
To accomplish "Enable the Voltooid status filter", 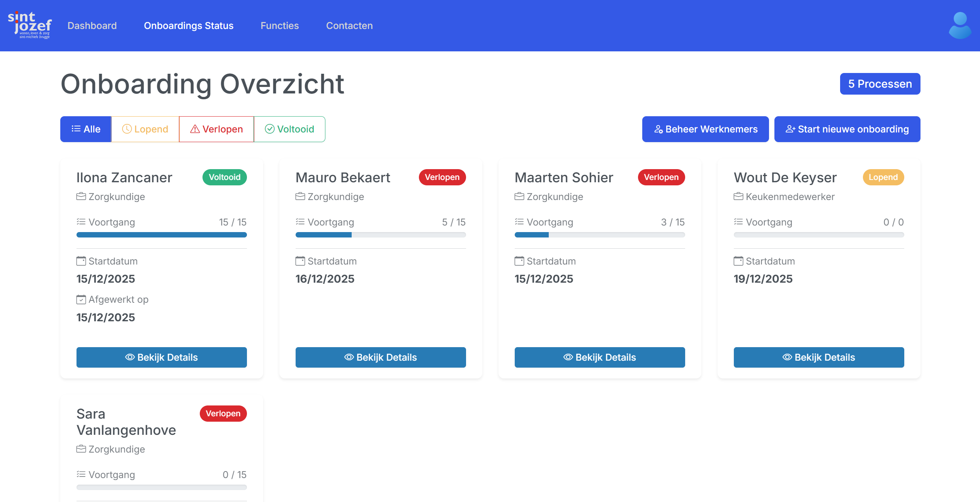I will [289, 129].
